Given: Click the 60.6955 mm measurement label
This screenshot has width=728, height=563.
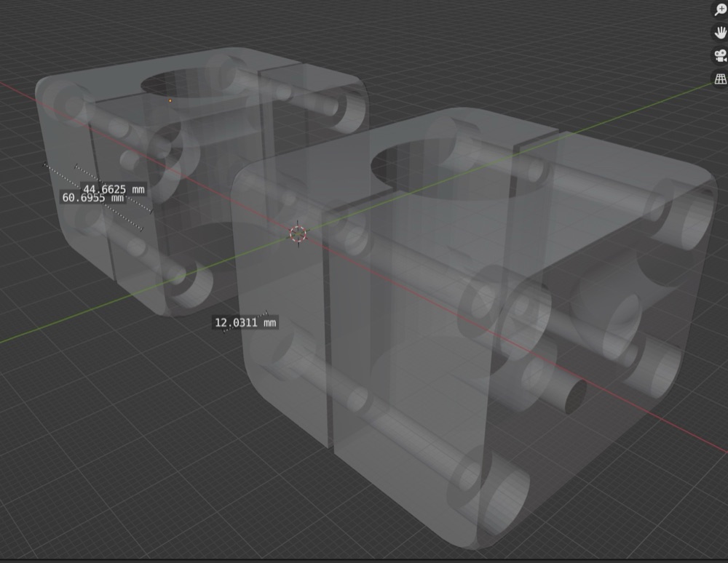Looking at the screenshot, I should click(x=93, y=198).
